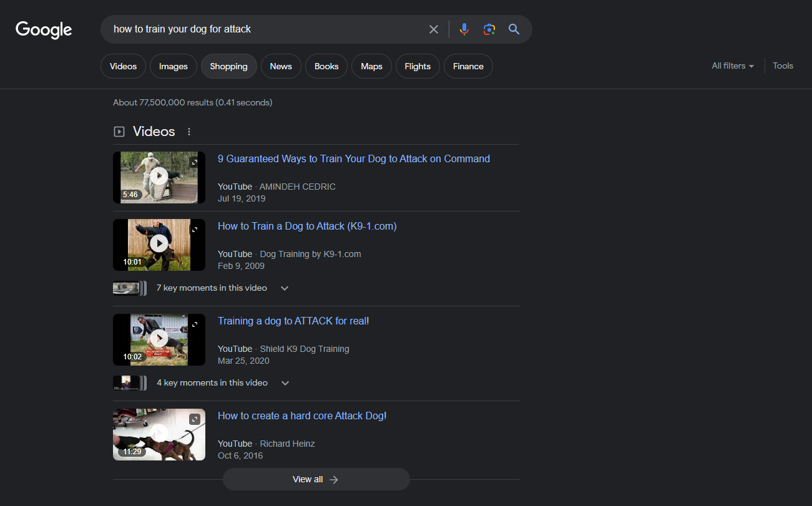Switch to the Finance filter tab
This screenshot has width=812, height=506.
click(x=468, y=66)
